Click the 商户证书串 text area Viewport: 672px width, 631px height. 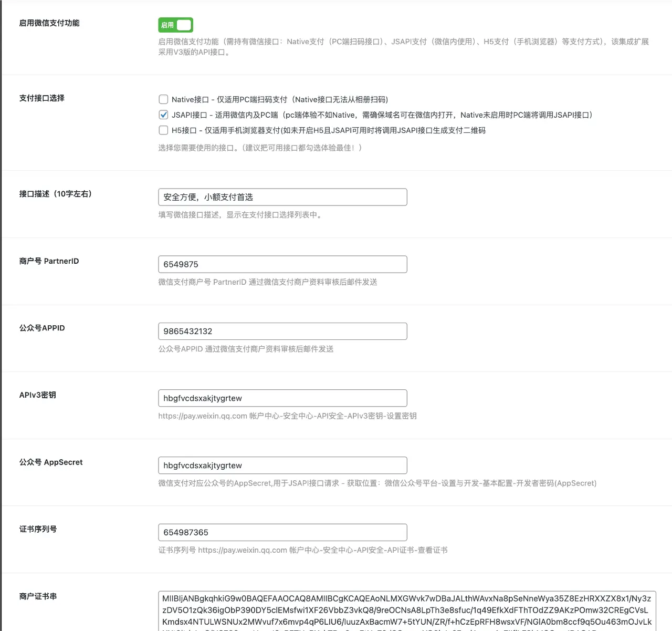(x=407, y=611)
